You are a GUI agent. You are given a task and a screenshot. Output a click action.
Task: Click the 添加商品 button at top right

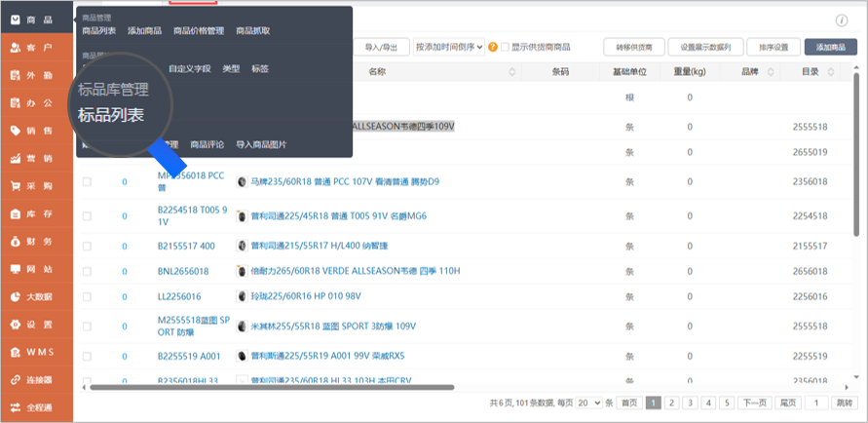[x=830, y=47]
